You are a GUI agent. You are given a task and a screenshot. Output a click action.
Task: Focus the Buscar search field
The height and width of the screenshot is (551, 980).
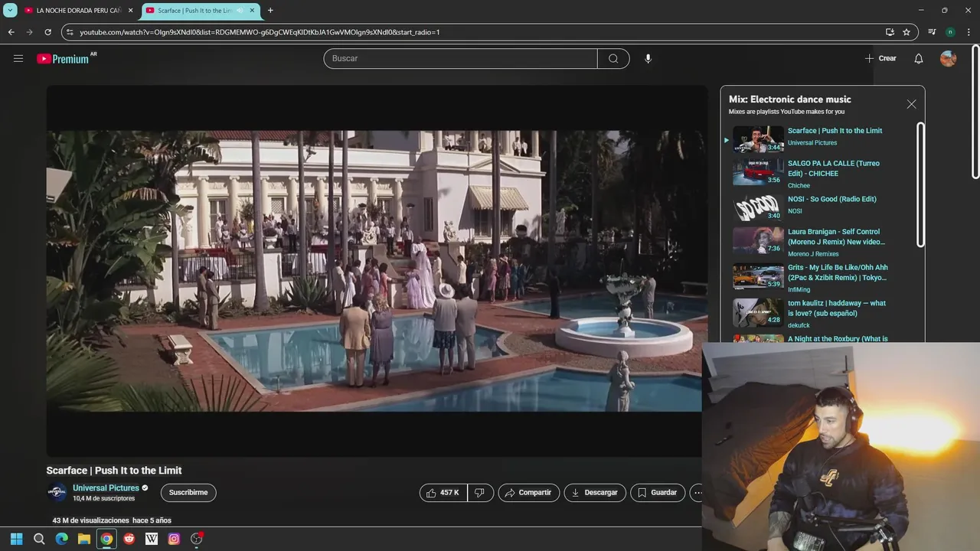(460, 58)
